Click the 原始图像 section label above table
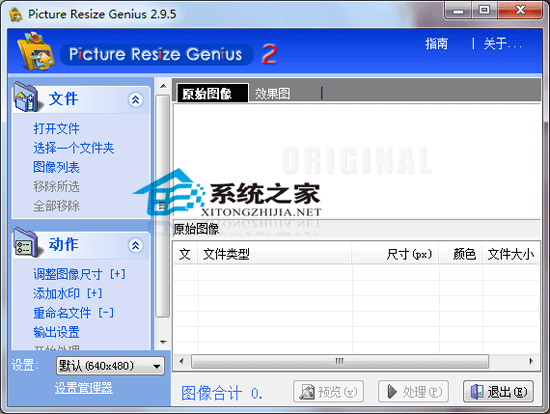 tap(196, 229)
